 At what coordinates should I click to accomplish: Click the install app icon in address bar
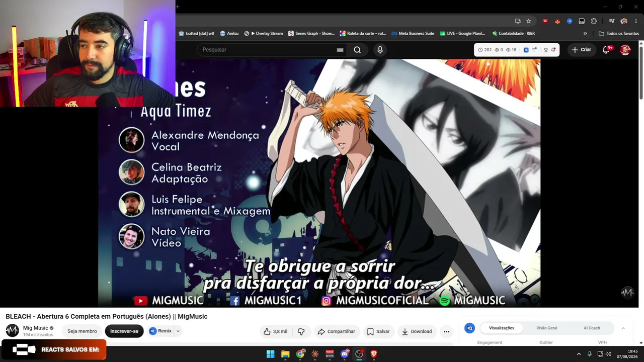coord(518,21)
